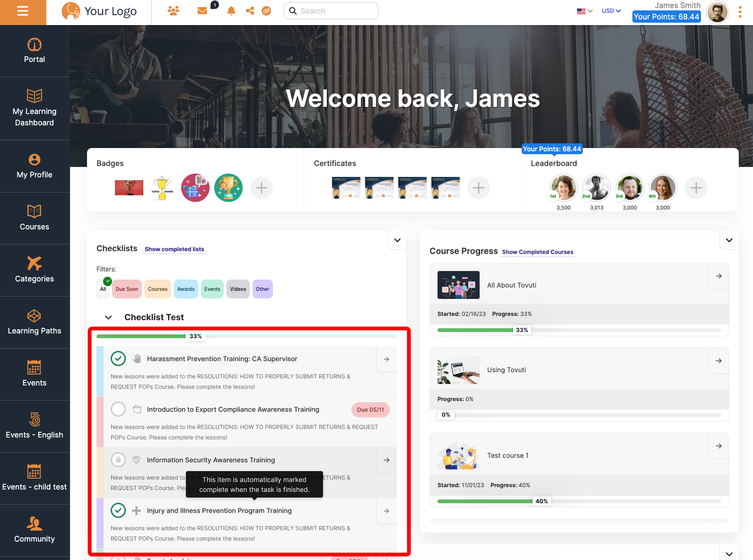Check the notifications bell icon
Screen dimensions: 753x560
tap(231, 11)
